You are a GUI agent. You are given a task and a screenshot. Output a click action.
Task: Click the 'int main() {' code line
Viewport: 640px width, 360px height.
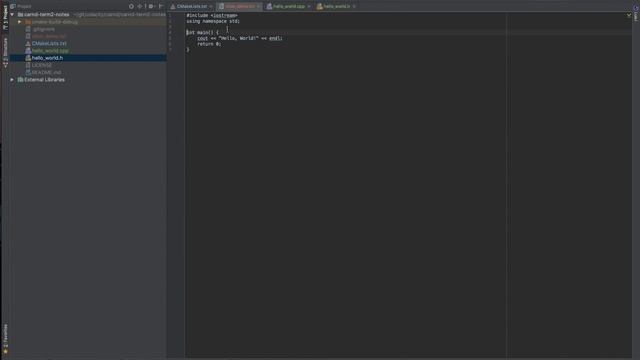(x=202, y=32)
